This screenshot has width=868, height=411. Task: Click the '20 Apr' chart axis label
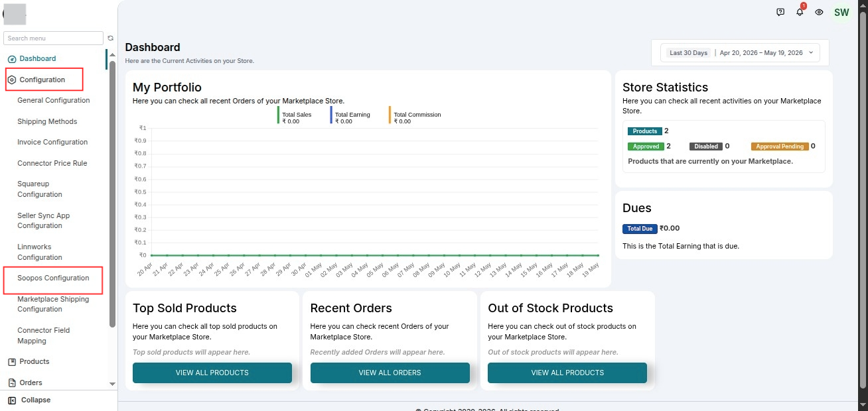[x=145, y=268]
